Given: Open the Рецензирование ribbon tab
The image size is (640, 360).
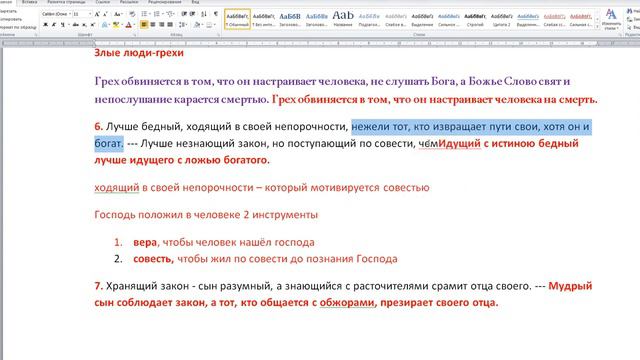Looking at the screenshot, I should pyautogui.click(x=164, y=2).
